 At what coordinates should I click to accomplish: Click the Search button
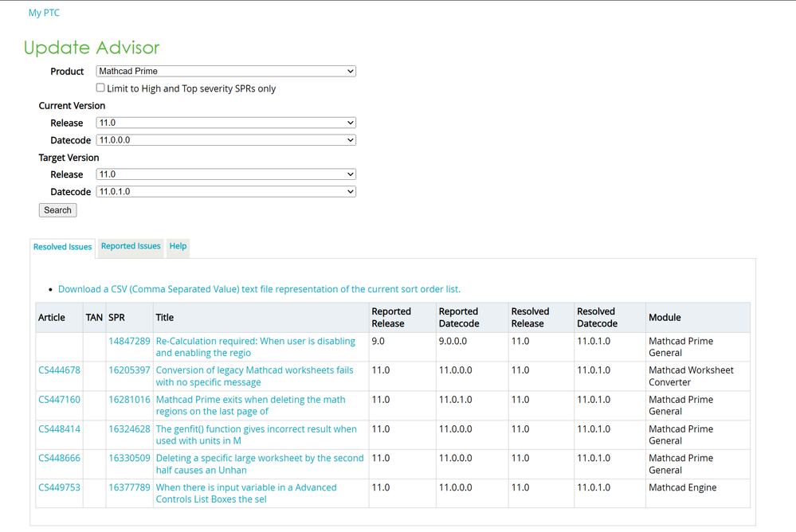pos(58,210)
